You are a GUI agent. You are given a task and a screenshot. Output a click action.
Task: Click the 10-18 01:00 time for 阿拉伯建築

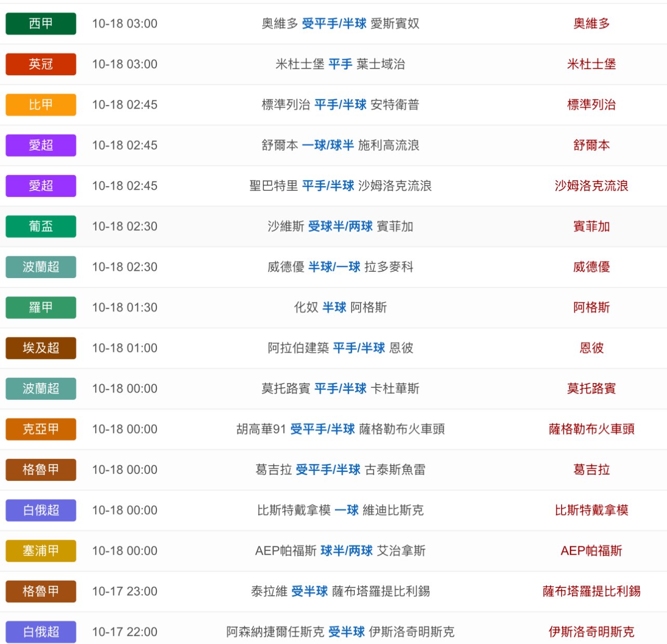click(x=125, y=348)
